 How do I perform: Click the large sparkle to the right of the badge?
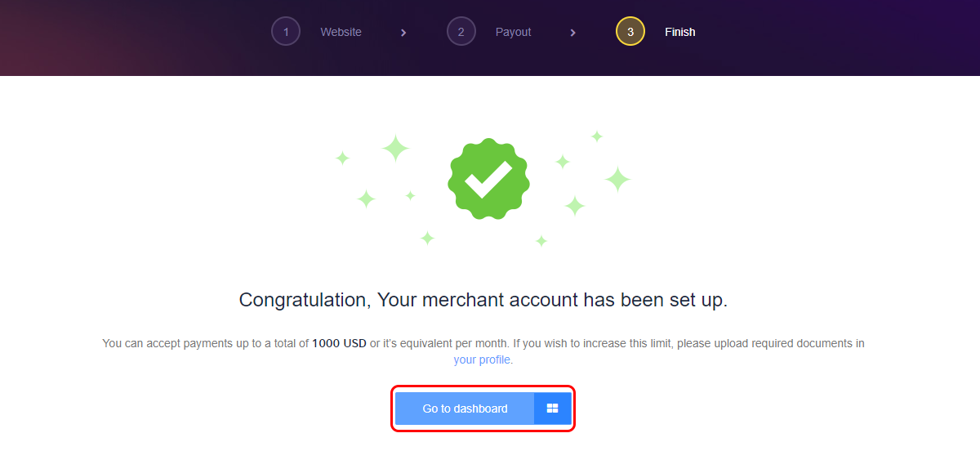point(617,179)
